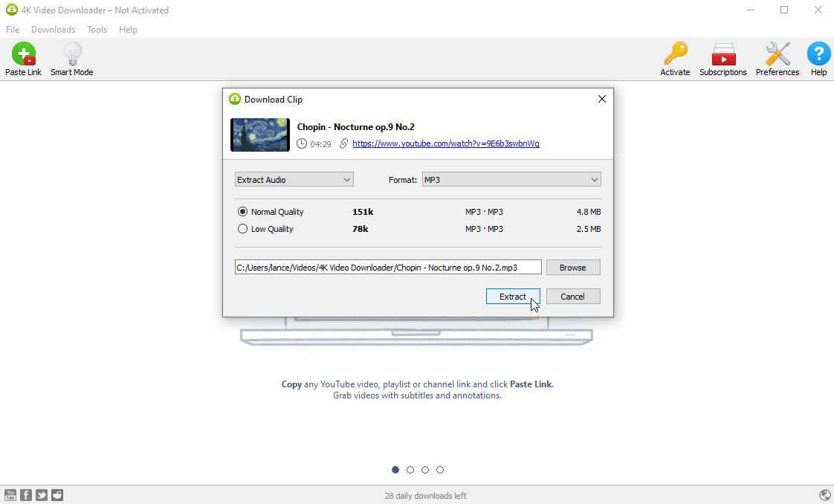The width and height of the screenshot is (834, 504).
Task: Close the Download Clip dialog
Action: click(601, 99)
